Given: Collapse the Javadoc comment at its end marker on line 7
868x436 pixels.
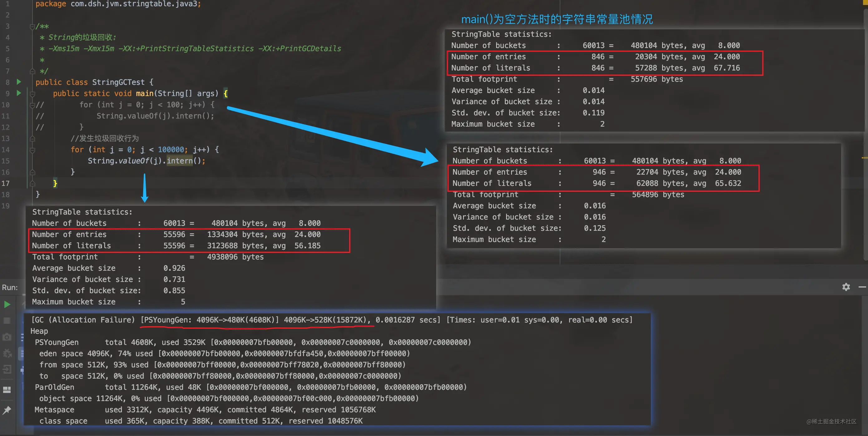Looking at the screenshot, I should 32,71.
